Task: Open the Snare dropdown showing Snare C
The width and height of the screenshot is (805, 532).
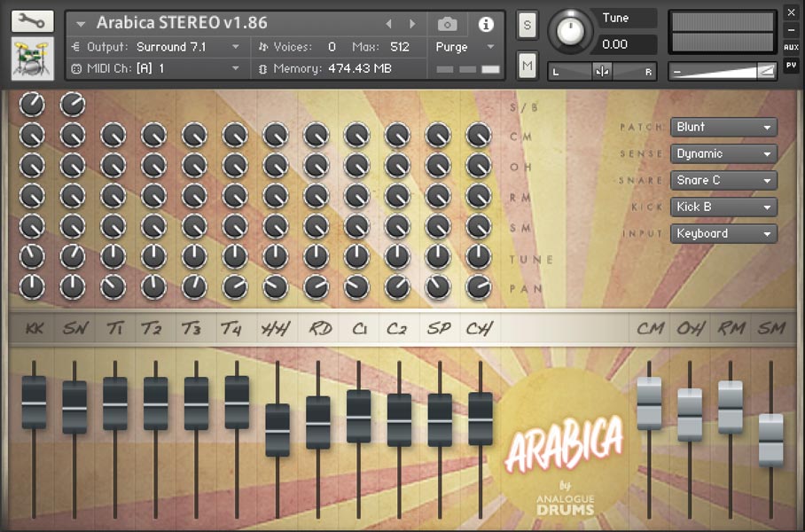Action: (x=723, y=180)
